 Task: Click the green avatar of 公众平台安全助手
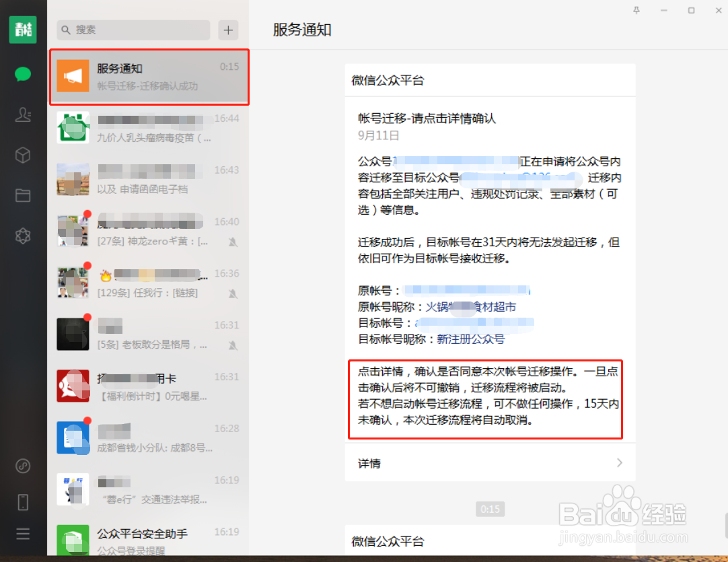[73, 540]
